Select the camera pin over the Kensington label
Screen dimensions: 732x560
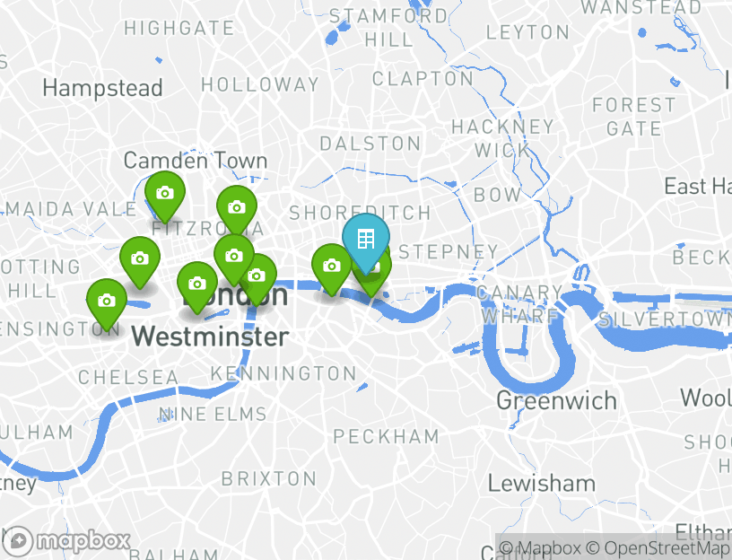click(x=107, y=302)
